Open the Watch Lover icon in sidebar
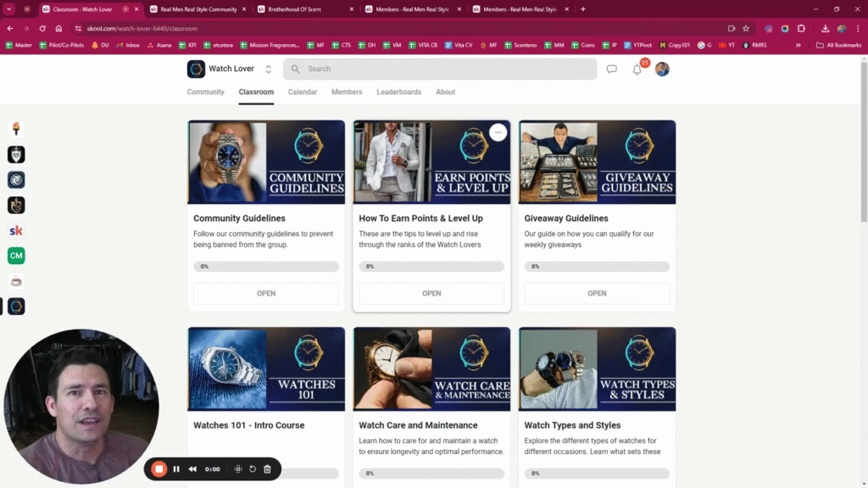This screenshot has height=488, width=868. [16, 307]
